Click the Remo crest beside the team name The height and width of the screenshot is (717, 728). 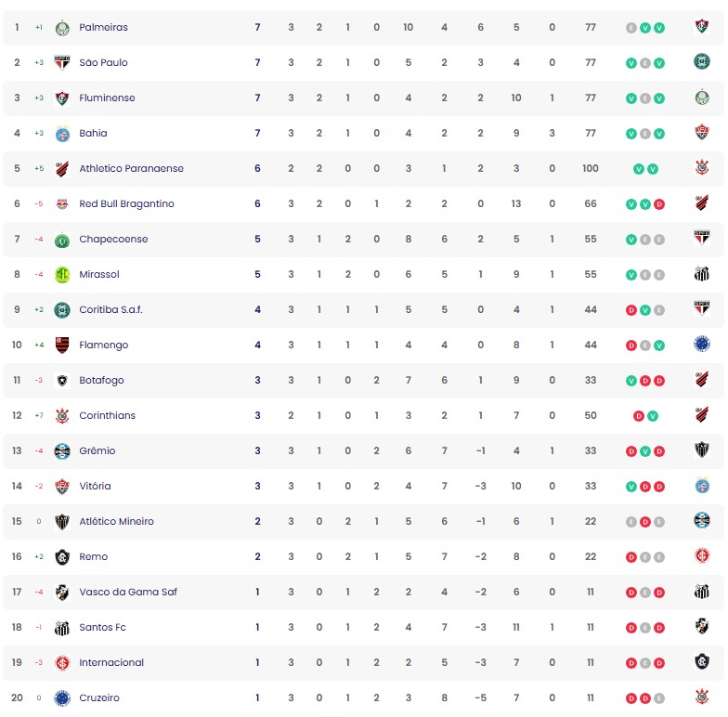62,557
